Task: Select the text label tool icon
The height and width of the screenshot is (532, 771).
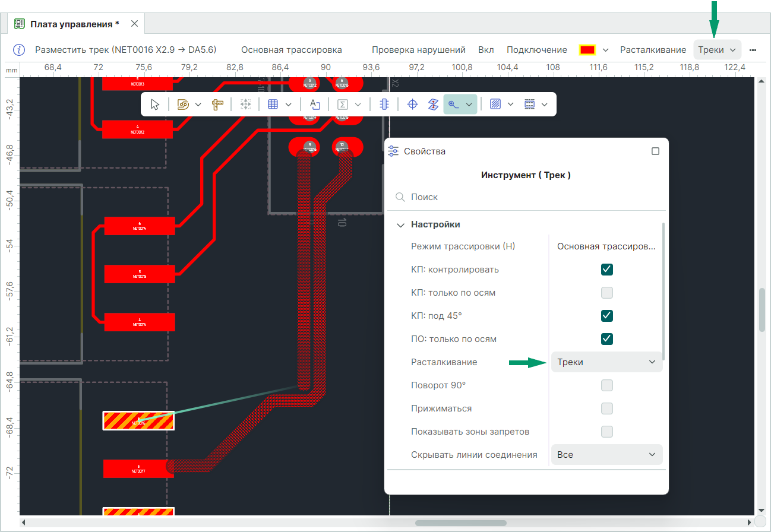Action: (315, 104)
